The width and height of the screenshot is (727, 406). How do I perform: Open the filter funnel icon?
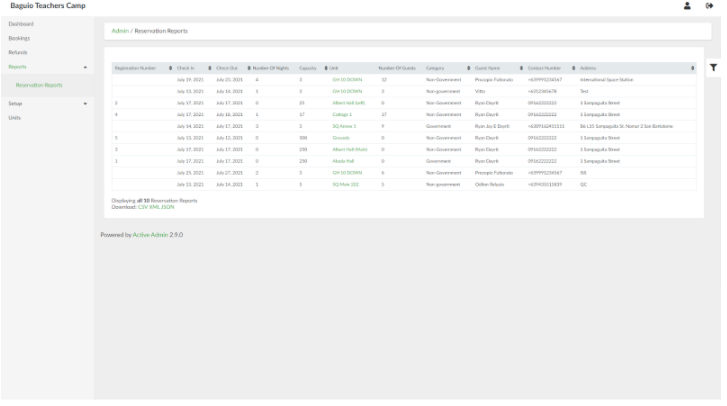(x=713, y=68)
